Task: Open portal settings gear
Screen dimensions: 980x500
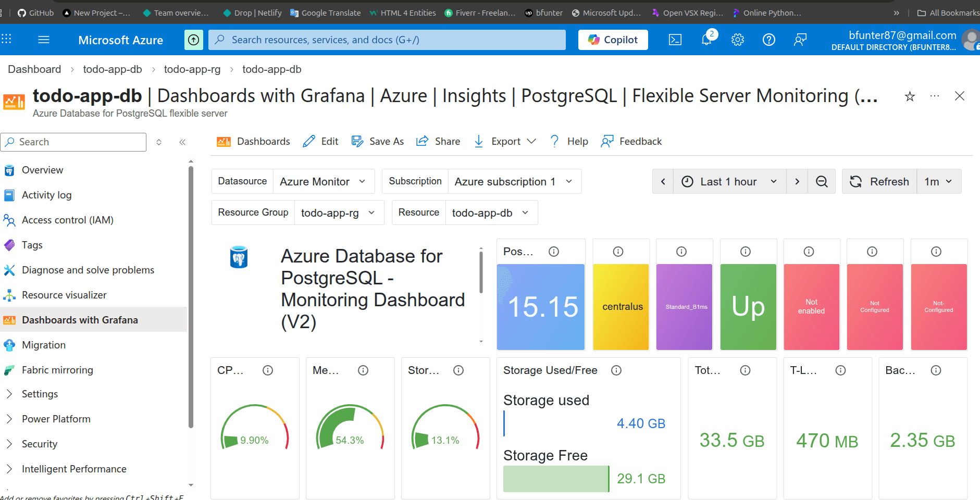Action: pyautogui.click(x=738, y=40)
